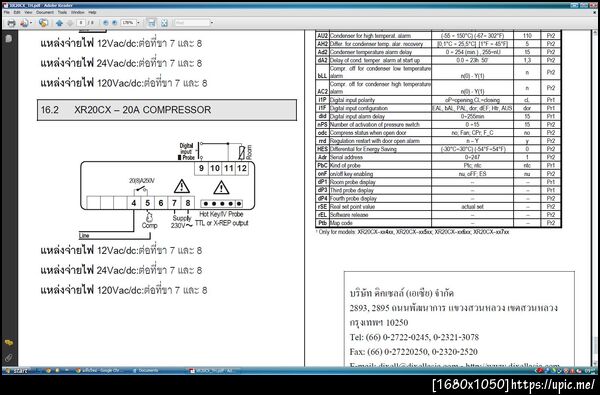This screenshot has width=600, height=395.
Task: Open the Edit menu
Action: click(17, 12)
